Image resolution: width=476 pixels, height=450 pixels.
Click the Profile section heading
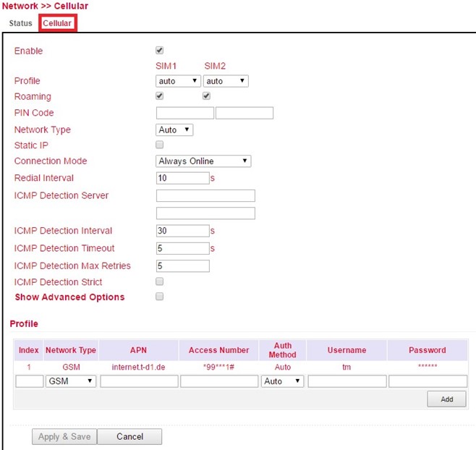tap(24, 323)
